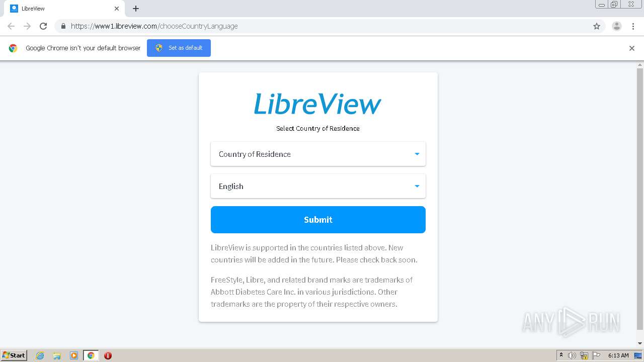Click the browser Forward arrow
The width and height of the screenshot is (644, 362).
coord(27,26)
